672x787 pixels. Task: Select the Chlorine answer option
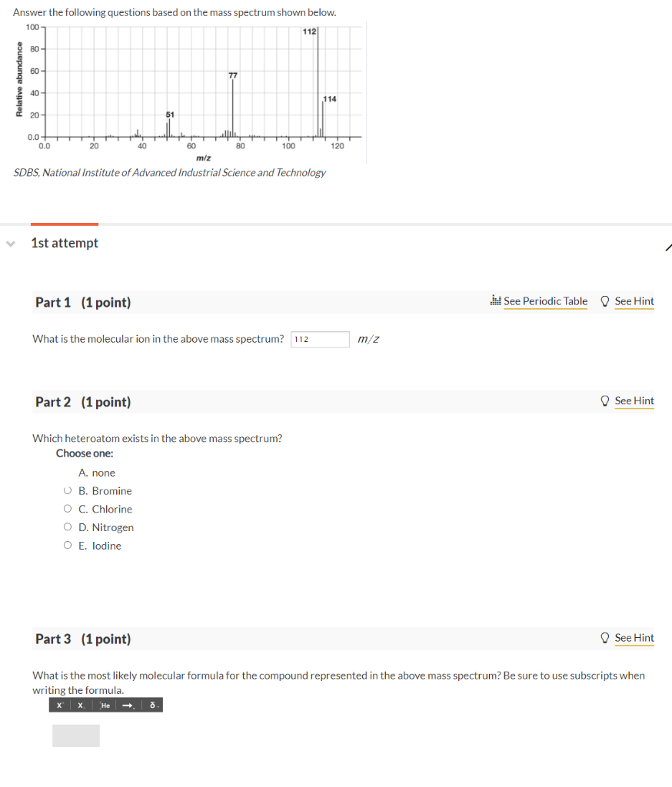pyautogui.click(x=68, y=509)
